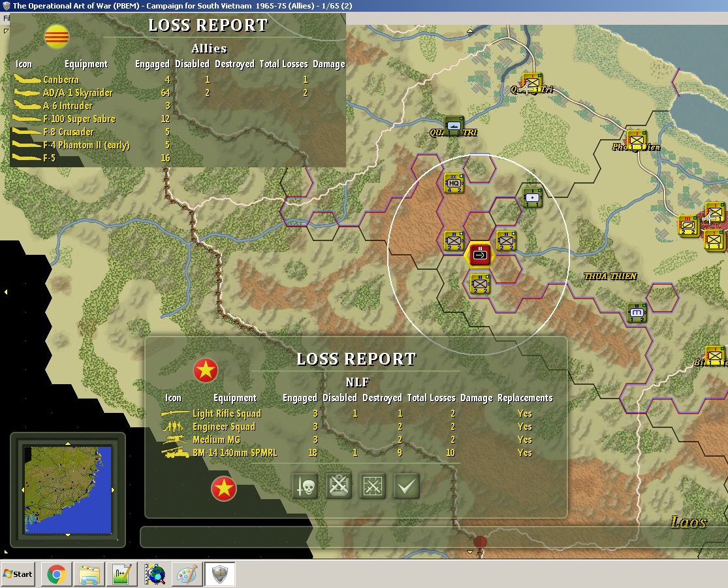Open the Windows Start menu

[x=18, y=574]
